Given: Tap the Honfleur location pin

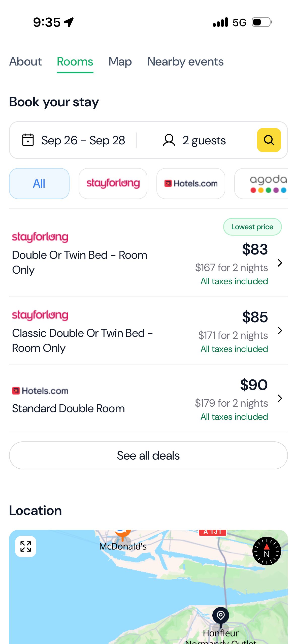Looking at the screenshot, I should click(221, 616).
